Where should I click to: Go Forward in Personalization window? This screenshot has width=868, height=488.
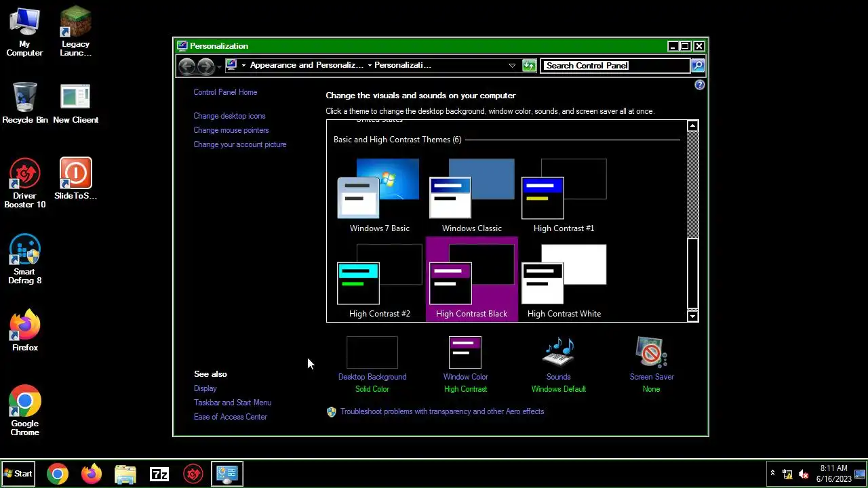[205, 66]
